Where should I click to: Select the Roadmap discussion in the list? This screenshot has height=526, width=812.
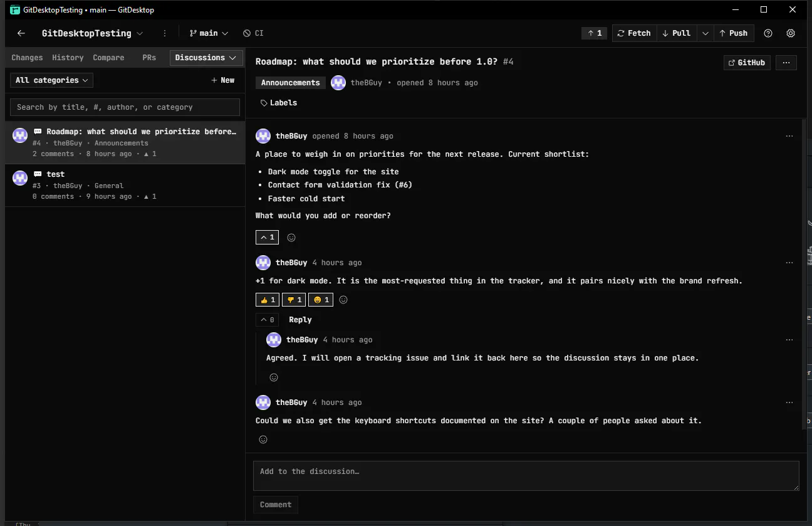[x=125, y=143]
